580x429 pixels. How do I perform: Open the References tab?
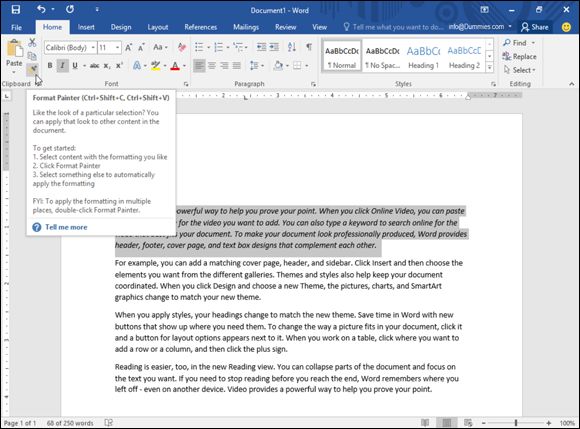click(200, 27)
